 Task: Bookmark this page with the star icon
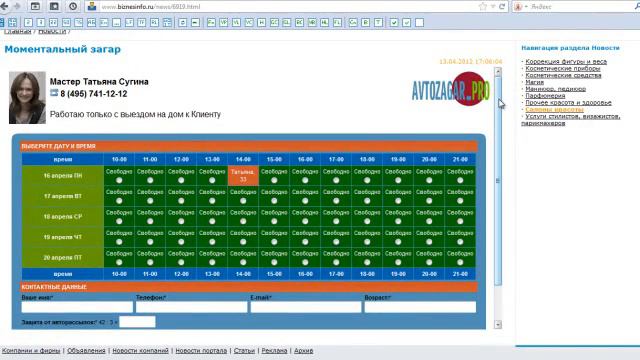483,7
